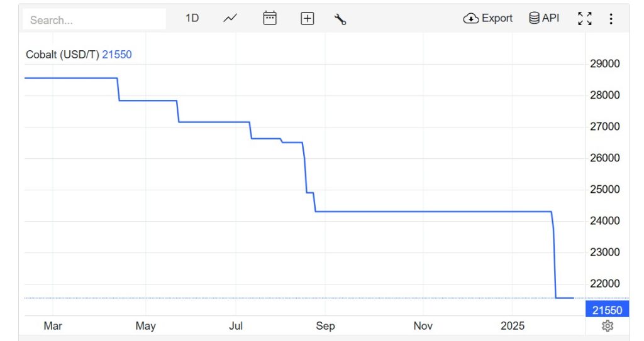This screenshot has height=341, width=644.
Task: Click the 2025 label on the time axis
Action: [512, 326]
